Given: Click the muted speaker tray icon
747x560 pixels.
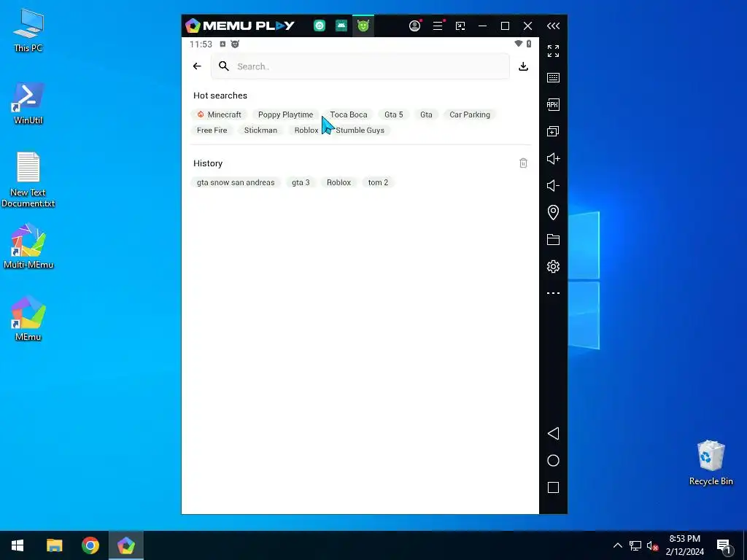Looking at the screenshot, I should (x=652, y=545).
